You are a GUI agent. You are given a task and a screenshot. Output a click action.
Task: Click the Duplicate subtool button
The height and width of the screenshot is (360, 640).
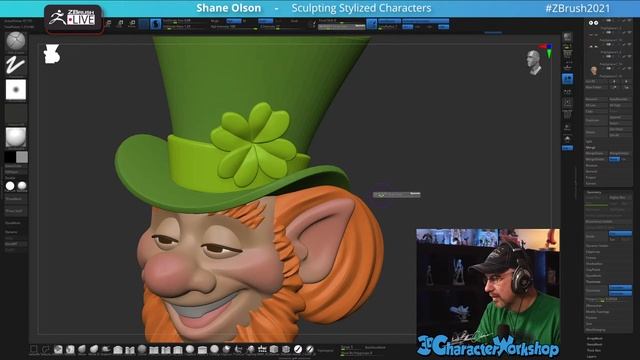pyautogui.click(x=596, y=120)
